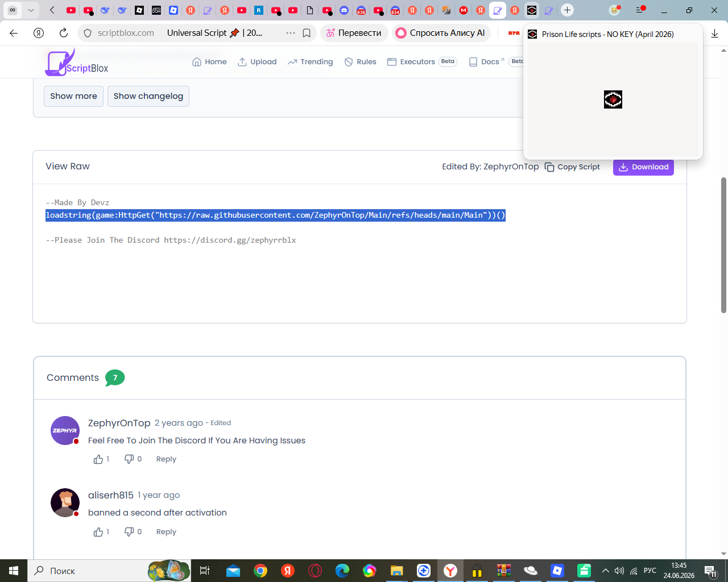Screen dimensions: 728x582
Task: Switch to the blue R tab
Action: 259,10
